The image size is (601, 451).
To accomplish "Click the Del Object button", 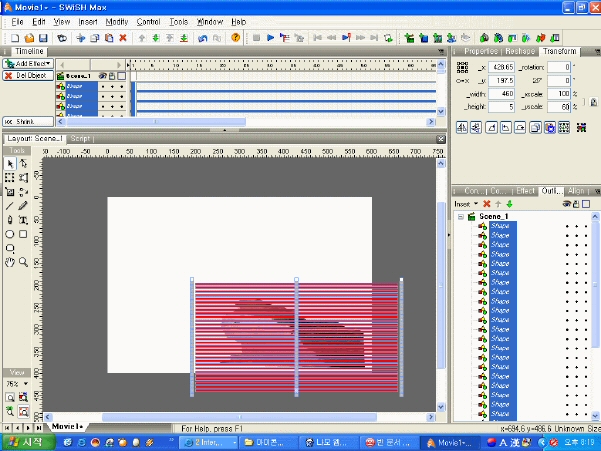I will [28, 75].
